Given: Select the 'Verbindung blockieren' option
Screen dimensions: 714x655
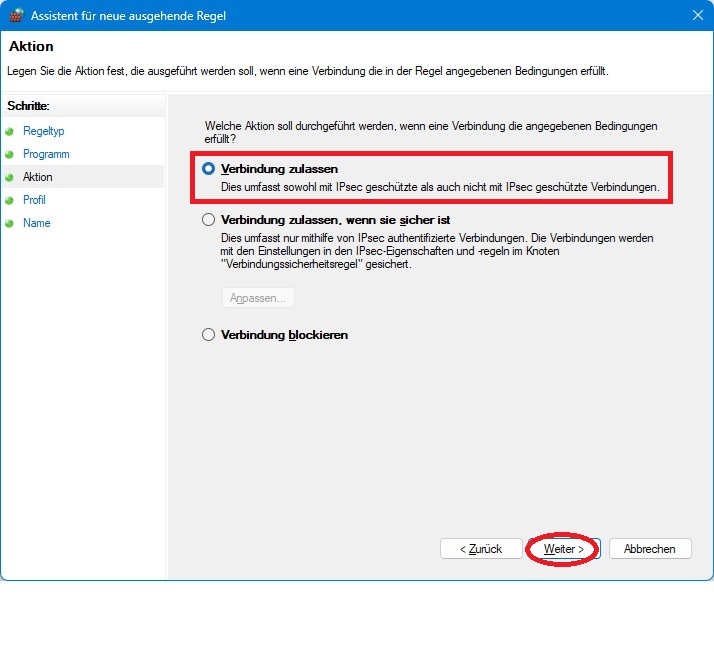Looking at the screenshot, I should click(208, 335).
